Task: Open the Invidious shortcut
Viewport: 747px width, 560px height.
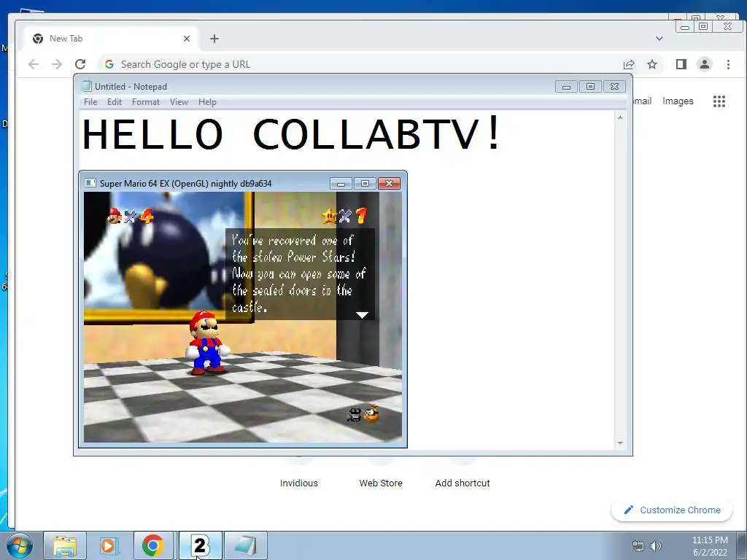Action: pos(298,483)
